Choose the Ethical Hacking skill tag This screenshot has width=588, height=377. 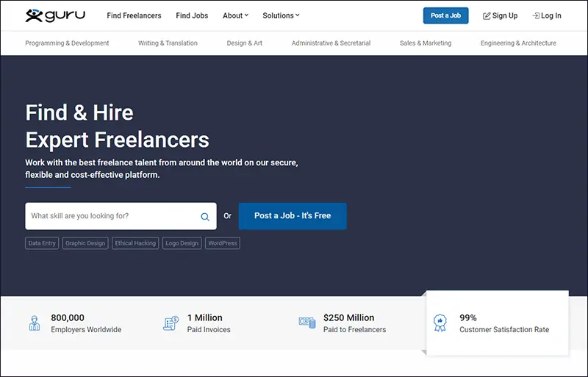pyautogui.click(x=135, y=243)
